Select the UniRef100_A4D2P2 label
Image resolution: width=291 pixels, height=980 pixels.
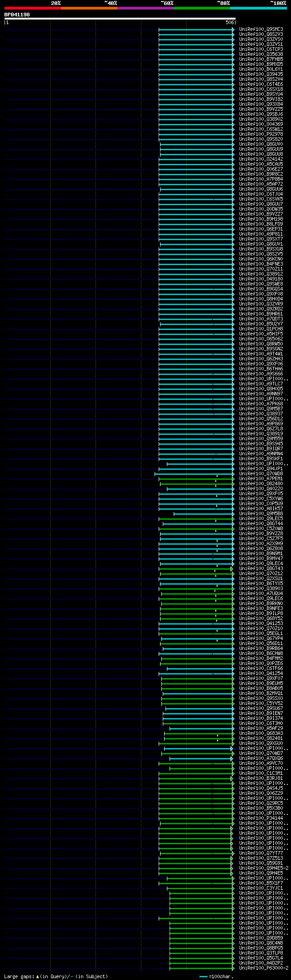pos(261,963)
